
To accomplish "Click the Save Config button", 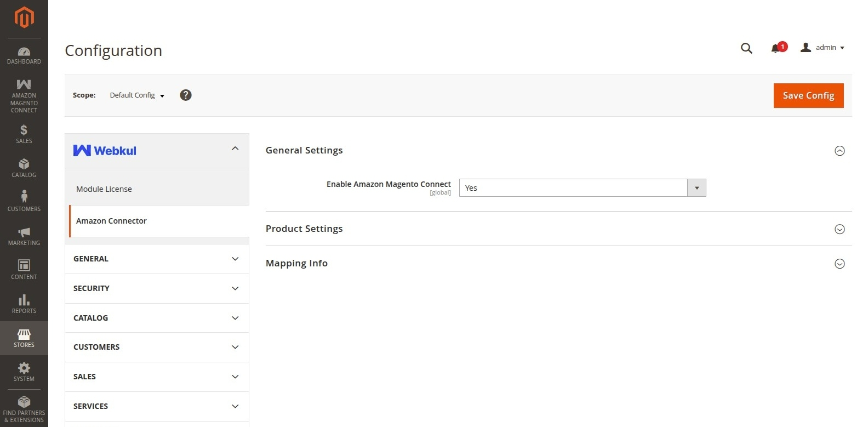I will pos(808,95).
